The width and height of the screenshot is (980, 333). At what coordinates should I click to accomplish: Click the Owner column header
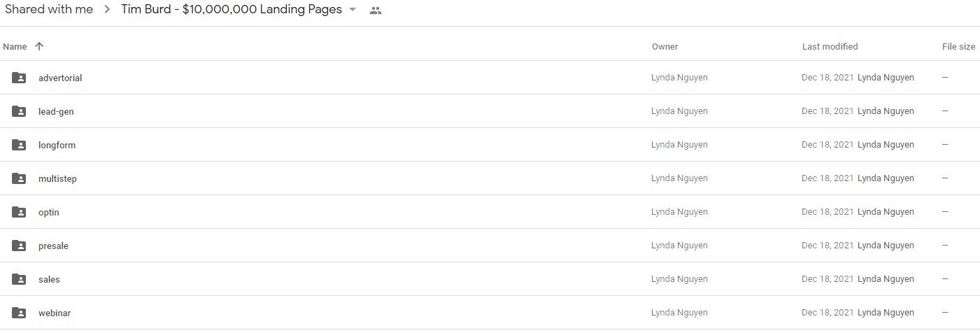click(x=665, y=47)
